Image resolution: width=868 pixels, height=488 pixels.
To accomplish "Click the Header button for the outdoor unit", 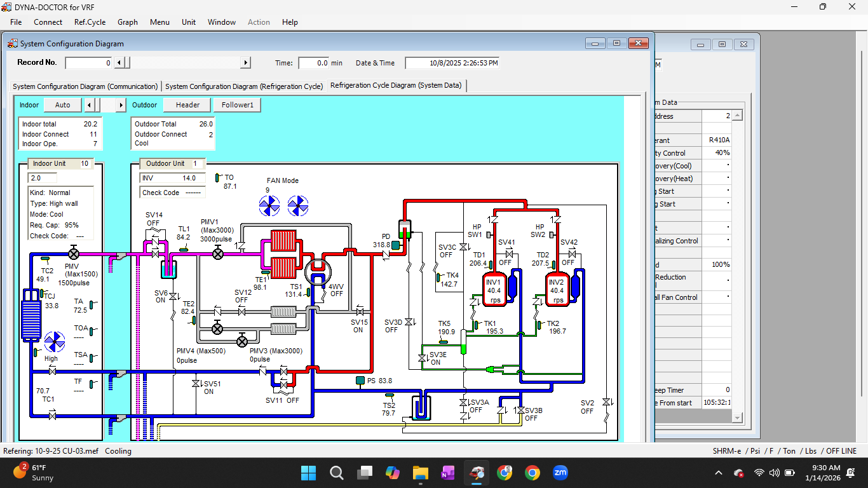I will coord(186,104).
